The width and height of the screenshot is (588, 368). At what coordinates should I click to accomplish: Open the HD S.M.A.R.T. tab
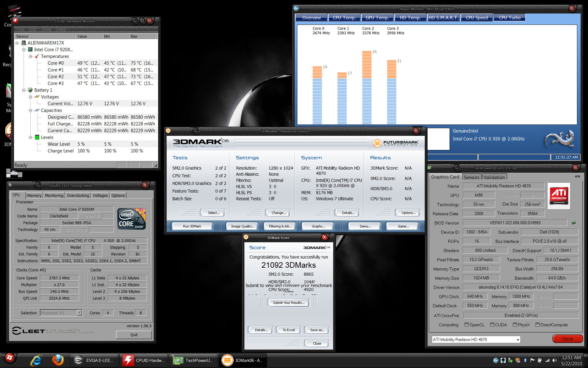pyautogui.click(x=443, y=18)
